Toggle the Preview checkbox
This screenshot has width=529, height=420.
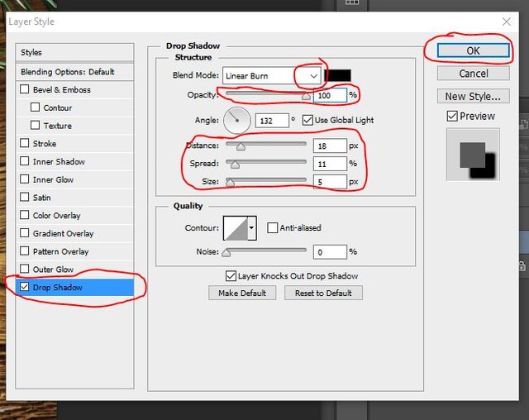[x=452, y=116]
